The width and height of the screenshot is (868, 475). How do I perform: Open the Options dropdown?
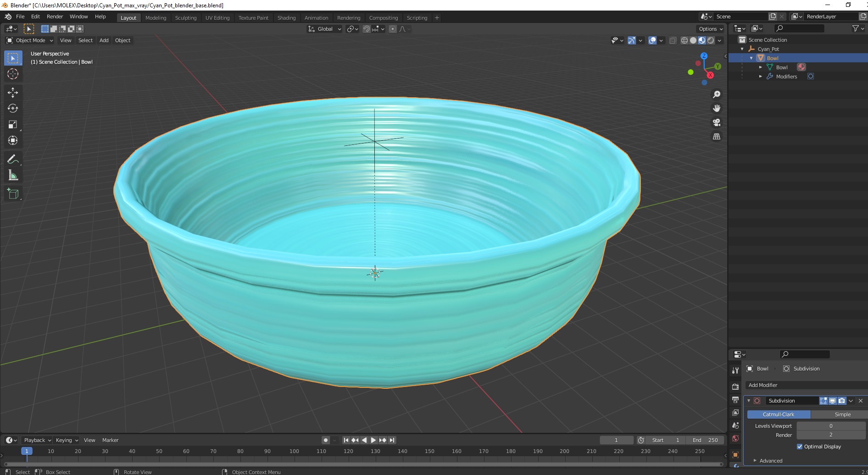click(711, 29)
